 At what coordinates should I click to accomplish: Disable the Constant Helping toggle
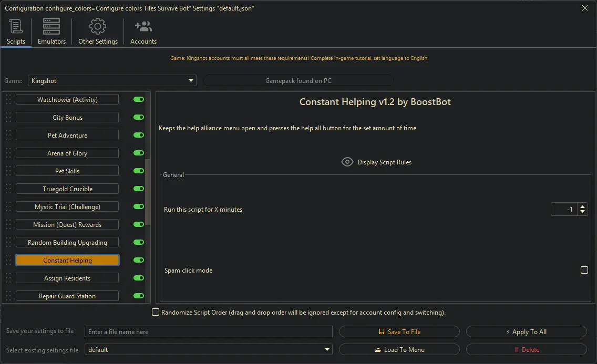(x=138, y=260)
